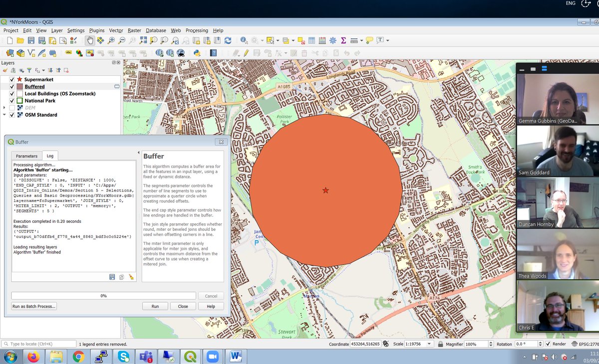Toggle the National Park layer checkbox

pos(12,101)
